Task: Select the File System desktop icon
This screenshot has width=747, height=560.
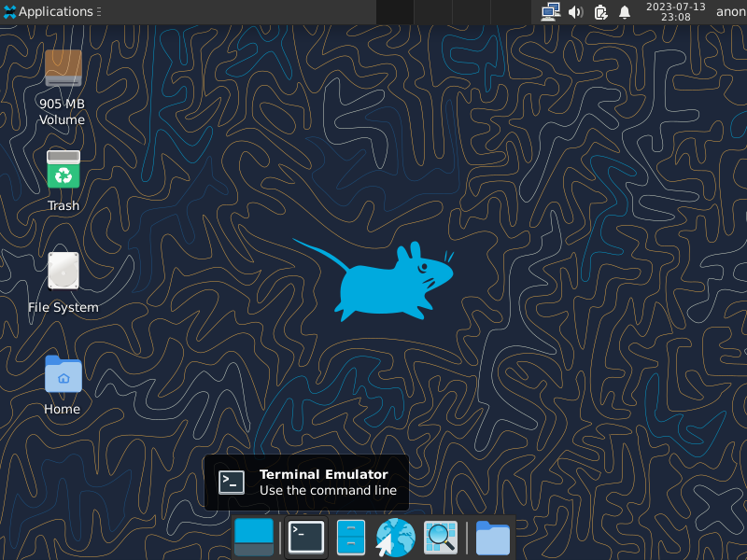Action: pos(63,271)
